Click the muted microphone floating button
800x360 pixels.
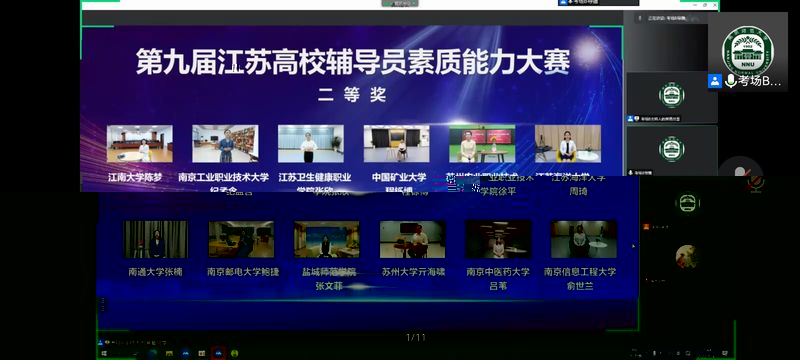tap(740, 172)
